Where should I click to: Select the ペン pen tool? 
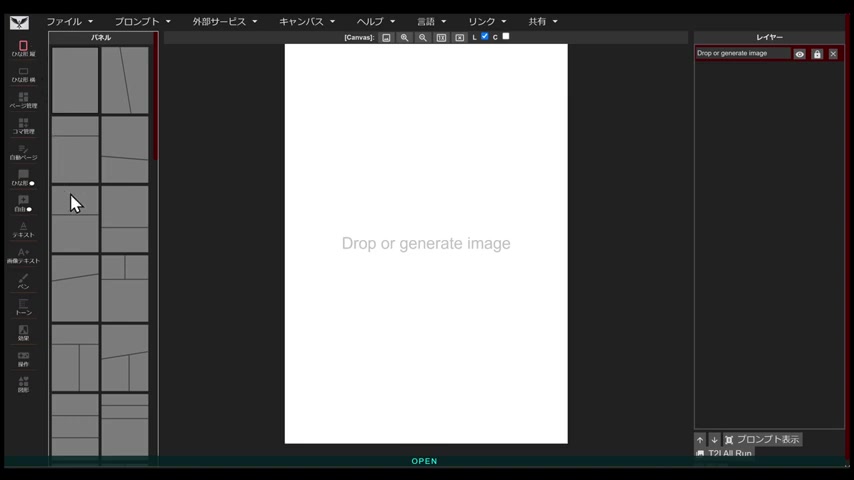(x=23, y=282)
